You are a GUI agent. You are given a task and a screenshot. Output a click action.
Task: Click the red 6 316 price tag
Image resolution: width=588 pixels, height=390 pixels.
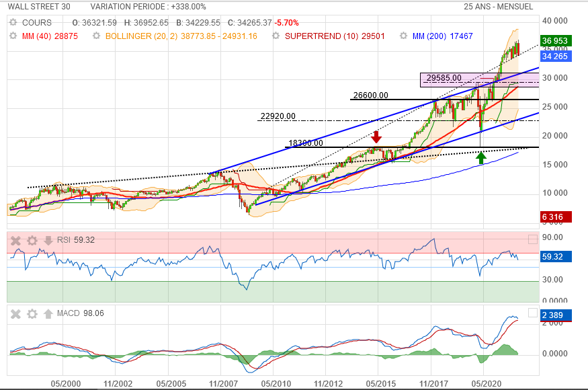point(556,217)
